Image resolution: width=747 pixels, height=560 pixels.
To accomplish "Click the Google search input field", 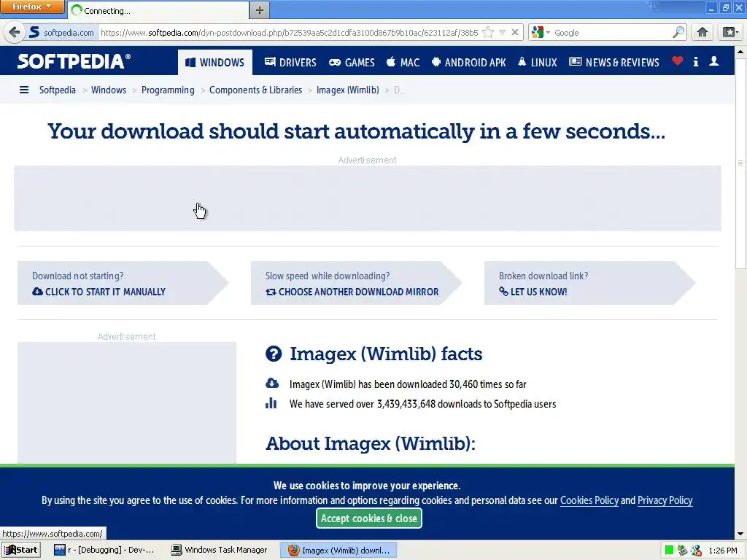I will 612,32.
